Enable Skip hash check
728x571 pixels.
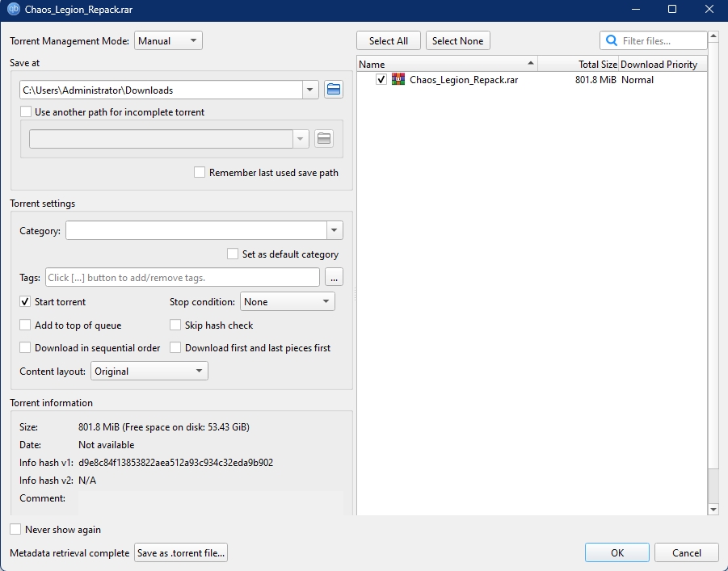(175, 325)
